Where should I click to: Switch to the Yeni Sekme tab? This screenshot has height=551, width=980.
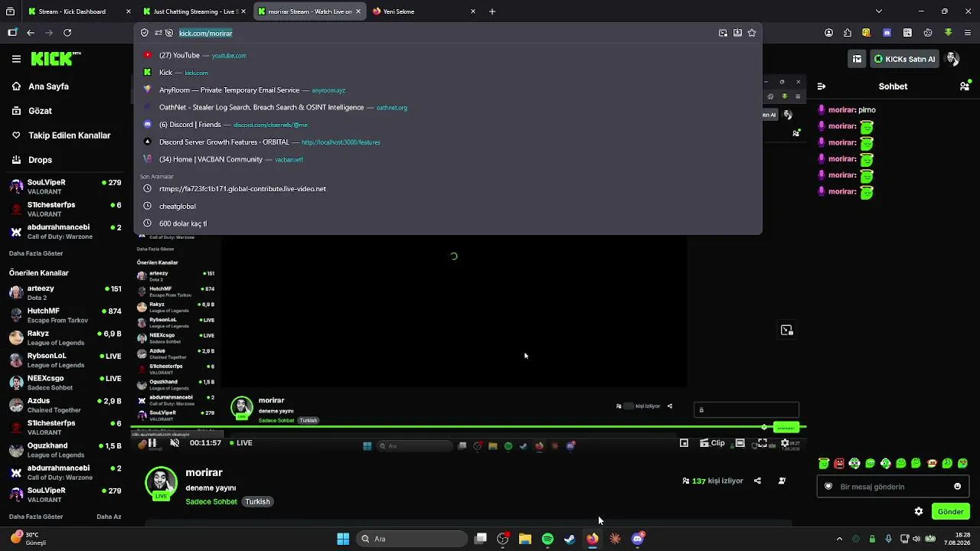[425, 11]
